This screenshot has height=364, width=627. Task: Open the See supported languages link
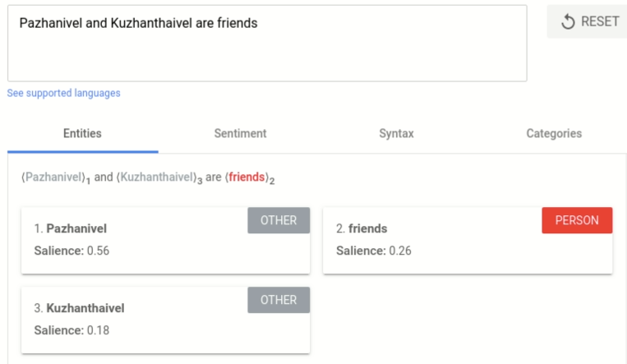[x=63, y=94]
